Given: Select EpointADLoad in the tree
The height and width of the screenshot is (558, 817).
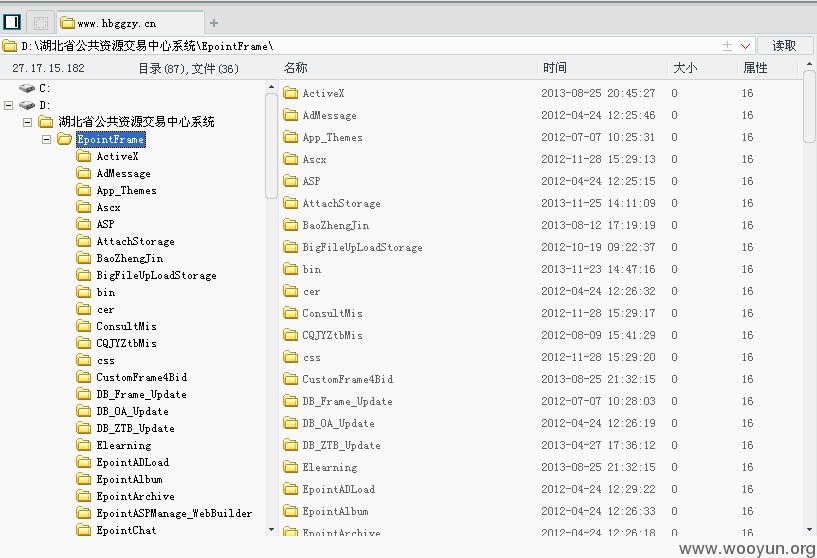Looking at the screenshot, I should click(x=132, y=462).
